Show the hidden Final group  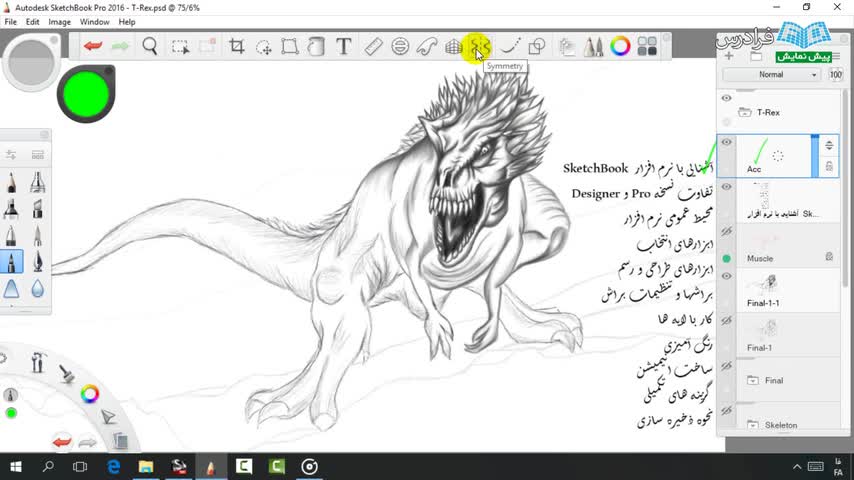click(727, 366)
